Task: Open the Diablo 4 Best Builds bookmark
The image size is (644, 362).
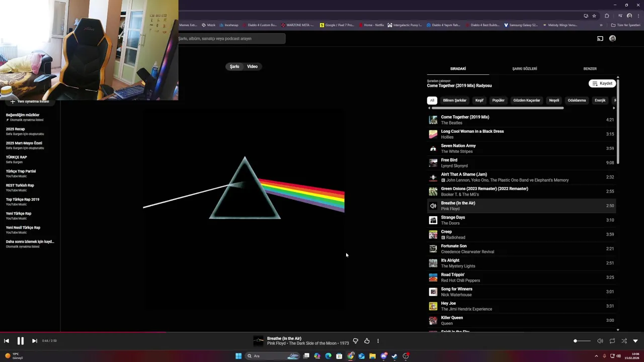Action: [x=482, y=25]
